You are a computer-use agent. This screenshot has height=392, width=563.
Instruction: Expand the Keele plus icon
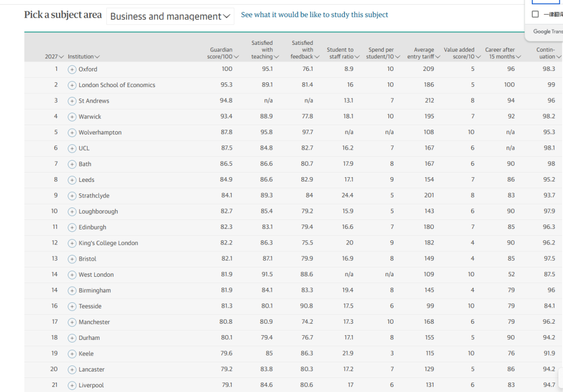(x=72, y=354)
